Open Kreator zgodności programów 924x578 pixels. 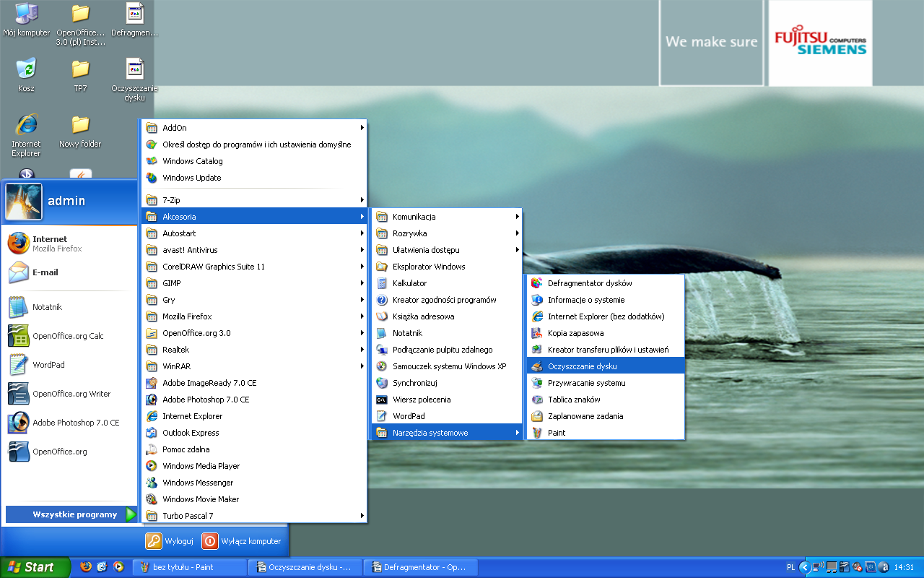[x=447, y=300]
